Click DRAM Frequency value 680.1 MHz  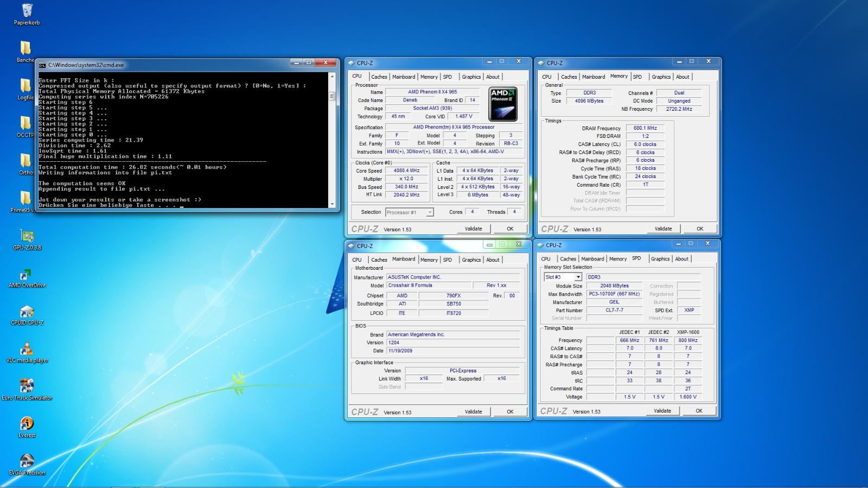(x=646, y=128)
